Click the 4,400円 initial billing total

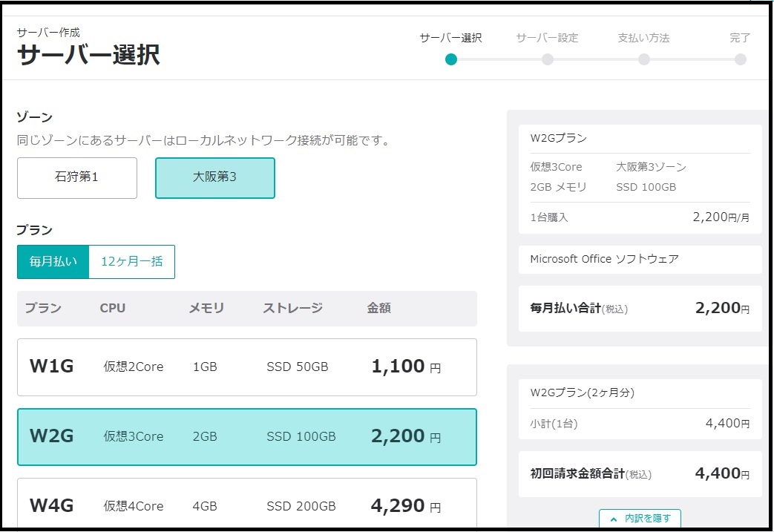tap(722, 473)
